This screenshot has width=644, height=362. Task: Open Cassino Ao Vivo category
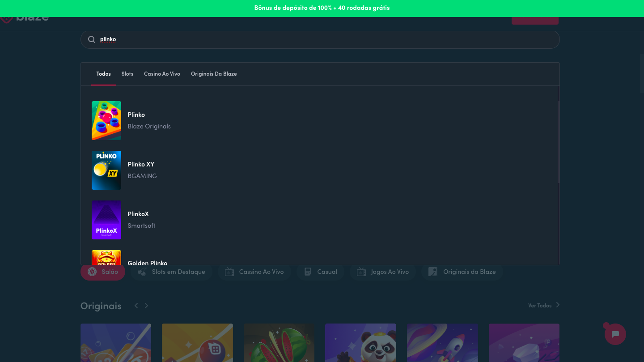coord(254,272)
